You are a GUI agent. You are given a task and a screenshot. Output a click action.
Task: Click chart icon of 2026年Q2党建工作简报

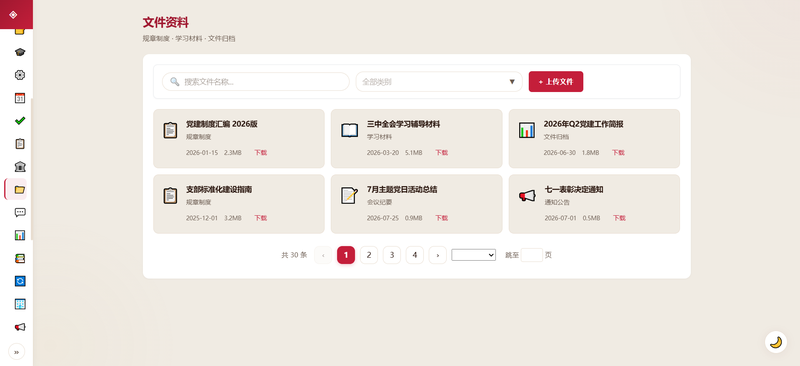point(527,130)
